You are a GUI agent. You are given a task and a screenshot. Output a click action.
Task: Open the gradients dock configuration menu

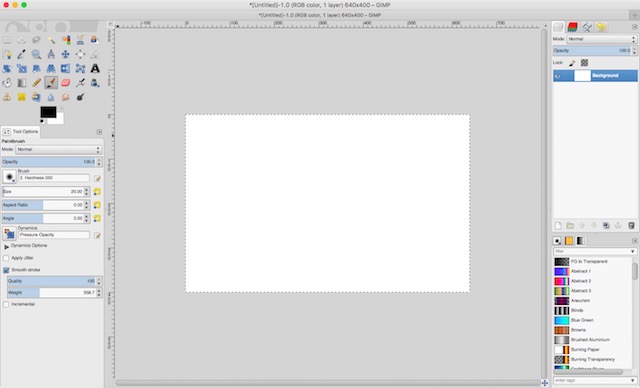click(635, 241)
